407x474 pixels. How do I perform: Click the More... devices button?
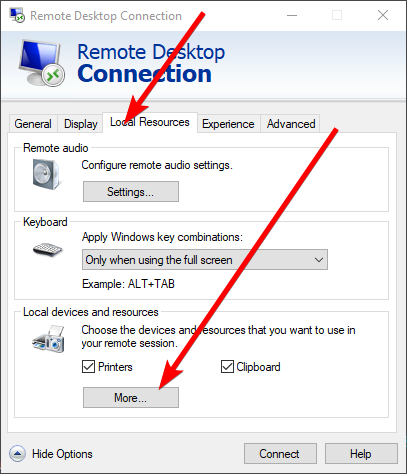tap(131, 397)
